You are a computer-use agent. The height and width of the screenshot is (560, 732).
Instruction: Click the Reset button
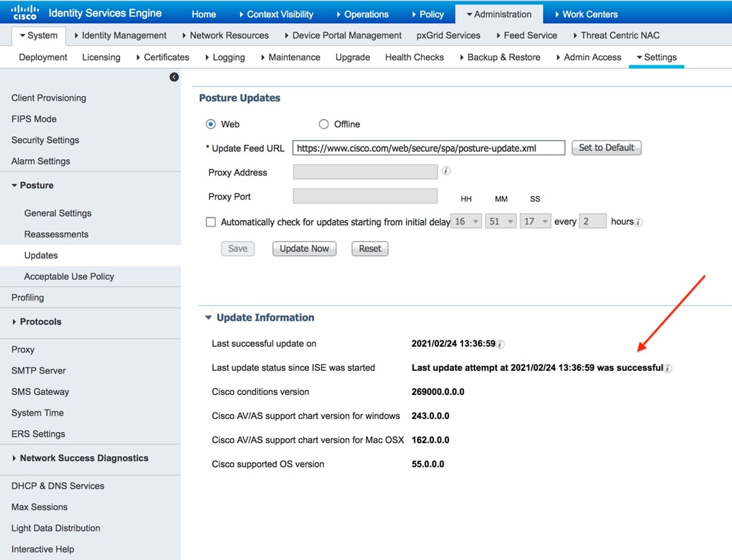[370, 248]
